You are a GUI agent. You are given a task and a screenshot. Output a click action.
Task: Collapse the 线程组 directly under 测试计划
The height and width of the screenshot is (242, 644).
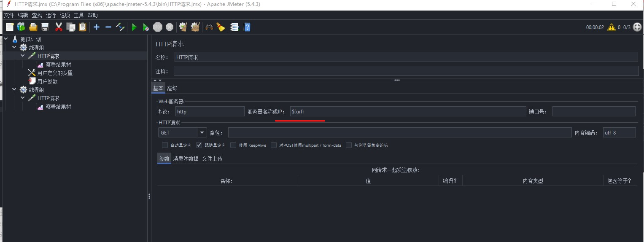(14, 47)
